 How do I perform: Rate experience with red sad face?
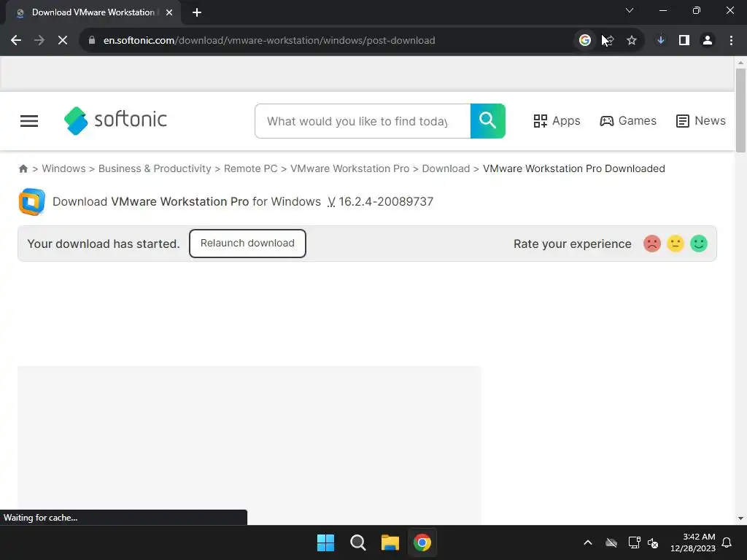point(652,244)
